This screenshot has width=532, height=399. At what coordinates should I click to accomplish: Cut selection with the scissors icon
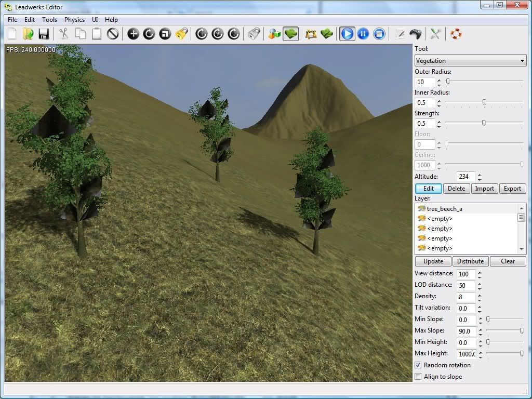[x=63, y=34]
